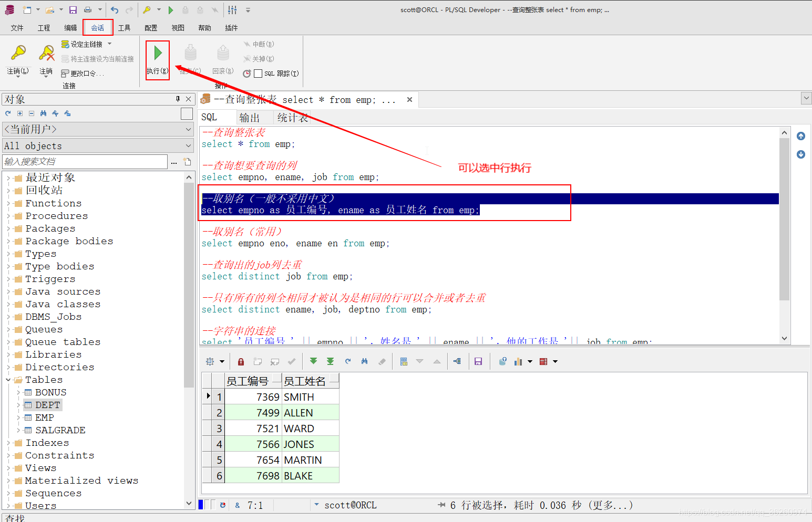The height and width of the screenshot is (522, 812).
Task: Click the fetch last page green arrow
Action: click(x=330, y=361)
